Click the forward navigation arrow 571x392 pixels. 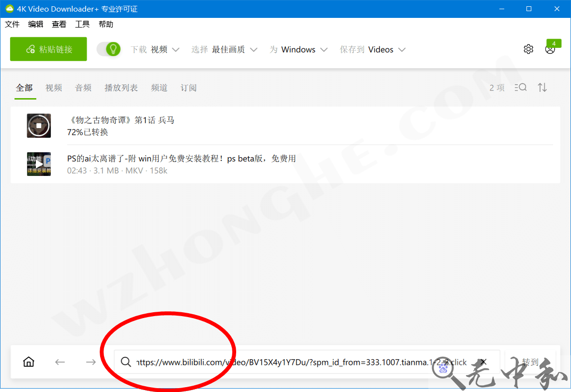click(x=90, y=362)
